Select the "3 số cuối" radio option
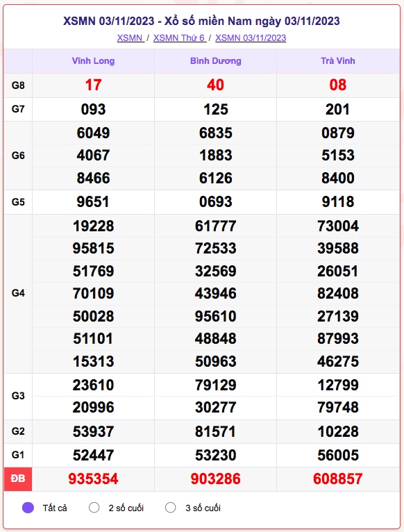This screenshot has height=532, width=404. click(170, 508)
